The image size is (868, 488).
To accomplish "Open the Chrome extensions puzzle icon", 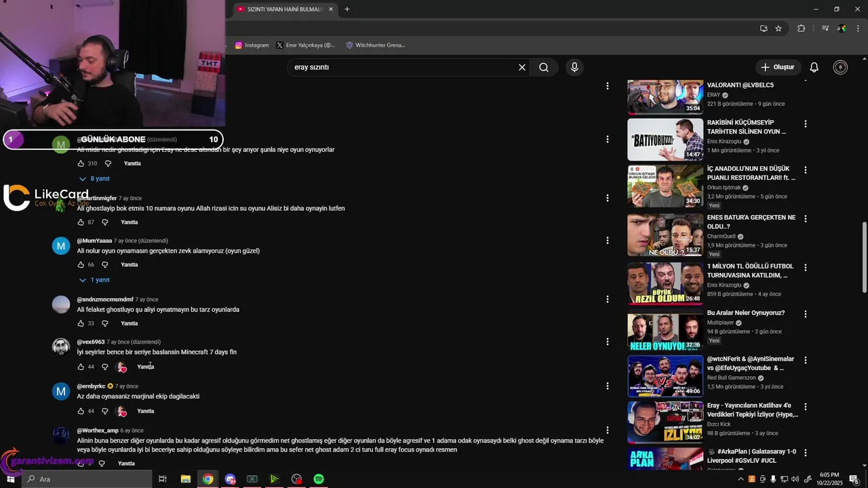I will click(802, 28).
